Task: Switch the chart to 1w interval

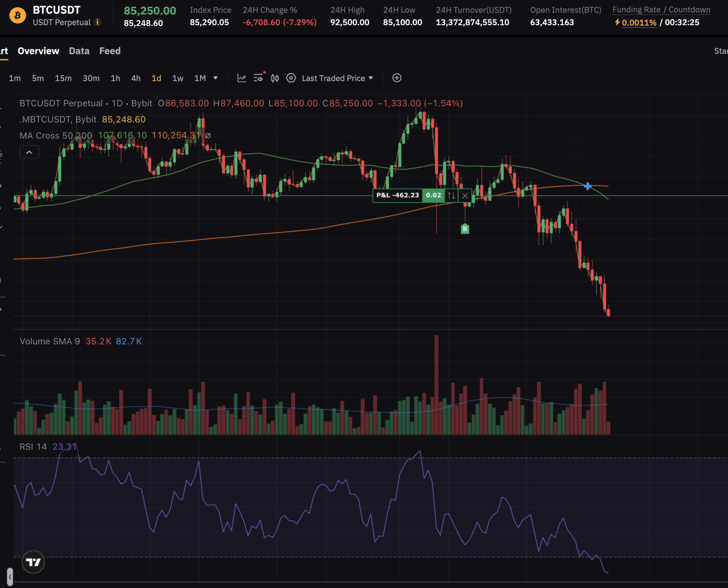Action: click(x=178, y=78)
